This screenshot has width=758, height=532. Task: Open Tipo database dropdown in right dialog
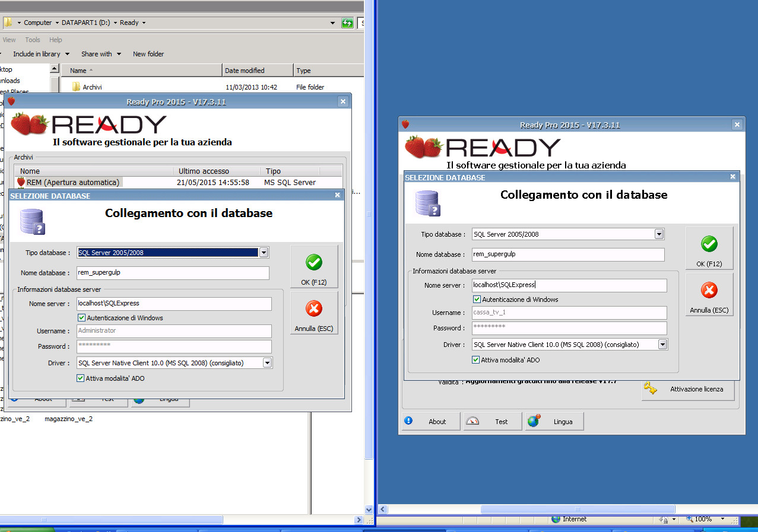(x=659, y=234)
